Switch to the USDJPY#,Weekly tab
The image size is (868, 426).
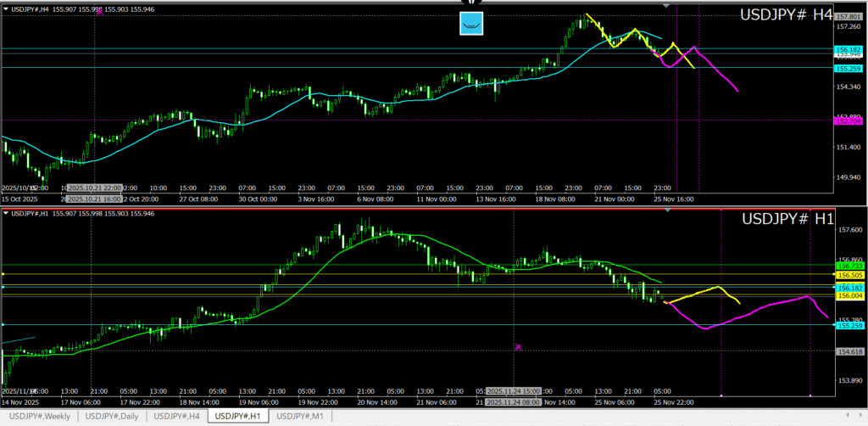40,416
